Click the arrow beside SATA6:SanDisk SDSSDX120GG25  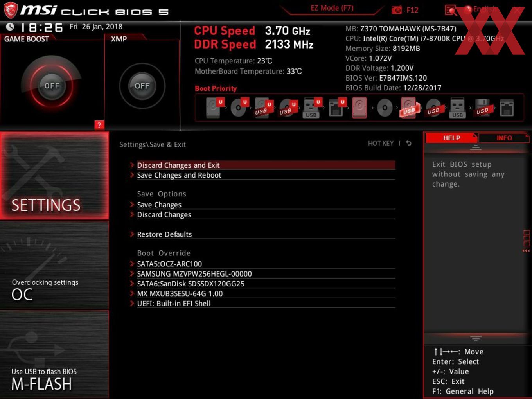(132, 283)
